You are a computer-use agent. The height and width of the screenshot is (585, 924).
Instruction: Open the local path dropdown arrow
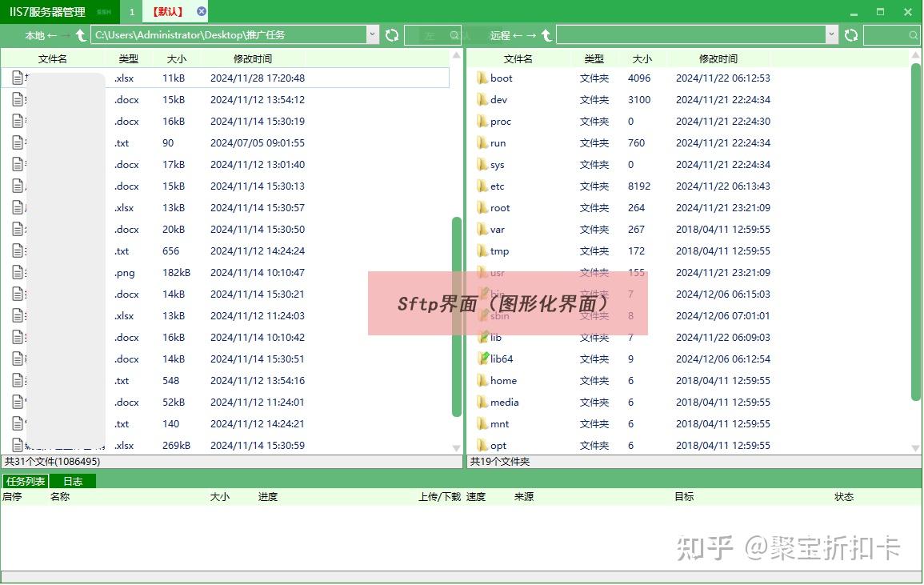pos(371,35)
